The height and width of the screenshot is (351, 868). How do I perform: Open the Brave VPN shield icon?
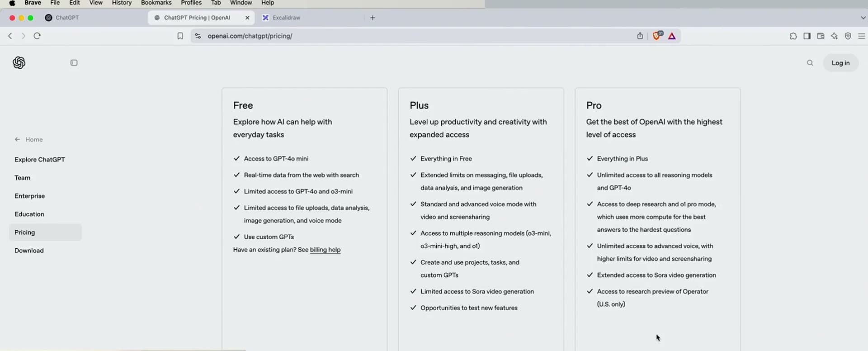[848, 36]
